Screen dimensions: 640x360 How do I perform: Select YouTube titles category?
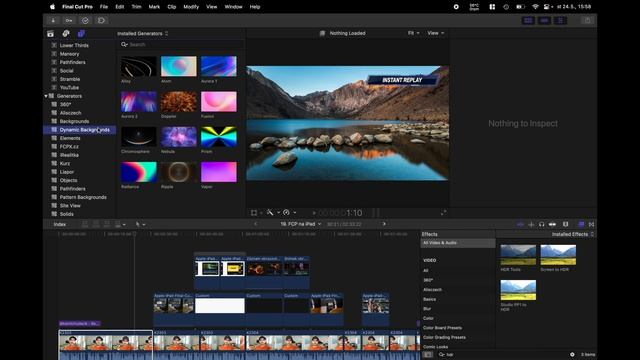(x=69, y=87)
